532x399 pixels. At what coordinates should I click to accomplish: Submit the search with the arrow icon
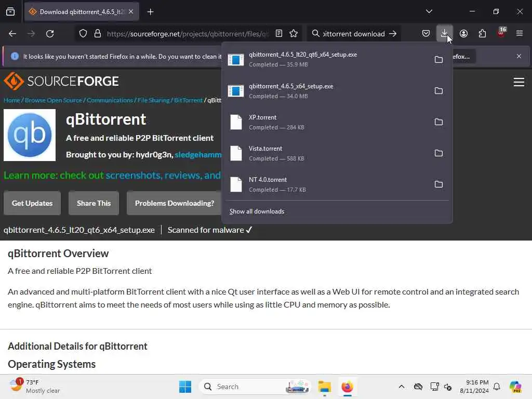click(x=393, y=34)
